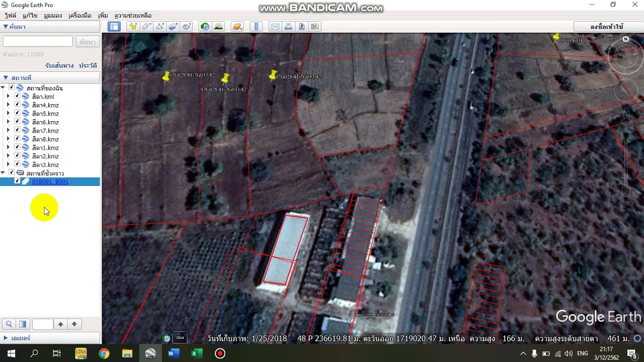Uncheck 01B001_B001 item checkbox
644x362 pixels.
(x=17, y=182)
